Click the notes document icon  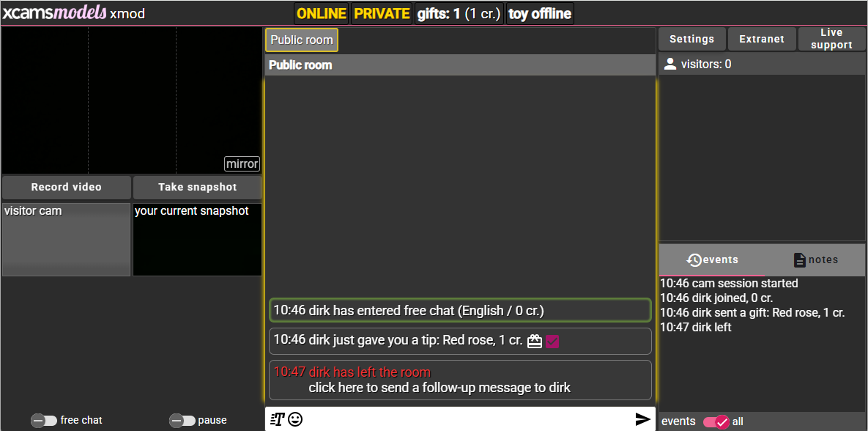[799, 259]
